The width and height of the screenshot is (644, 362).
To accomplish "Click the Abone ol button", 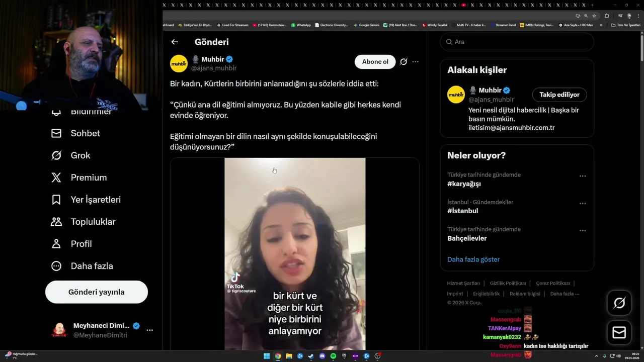I will coord(375,62).
